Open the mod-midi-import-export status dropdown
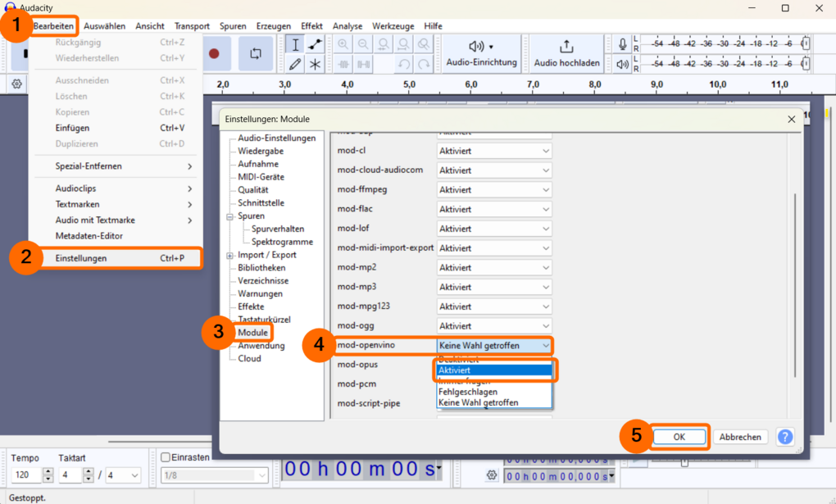The width and height of the screenshot is (836, 504). click(494, 248)
